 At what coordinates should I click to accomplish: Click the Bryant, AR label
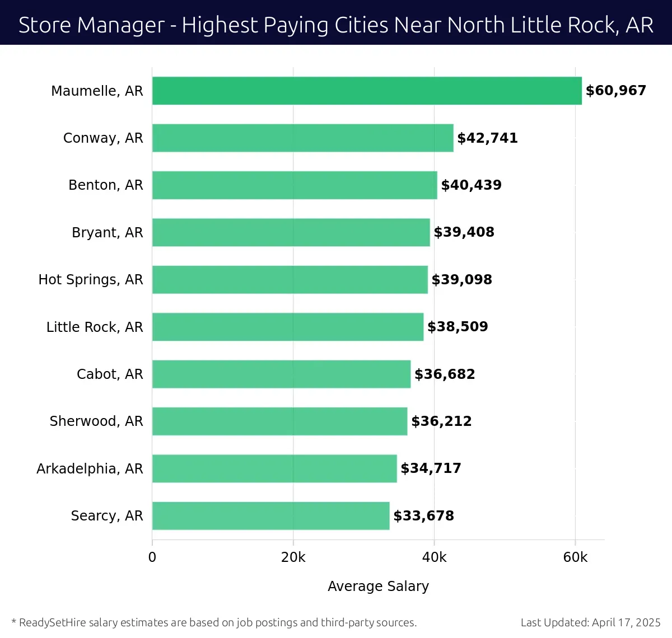(108, 233)
